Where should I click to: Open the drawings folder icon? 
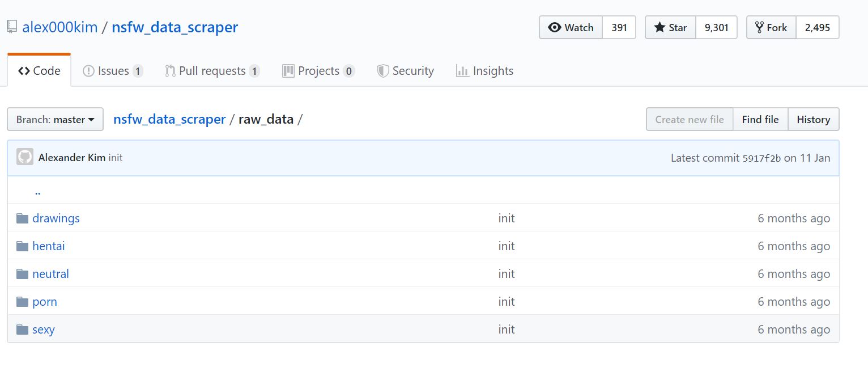22,218
